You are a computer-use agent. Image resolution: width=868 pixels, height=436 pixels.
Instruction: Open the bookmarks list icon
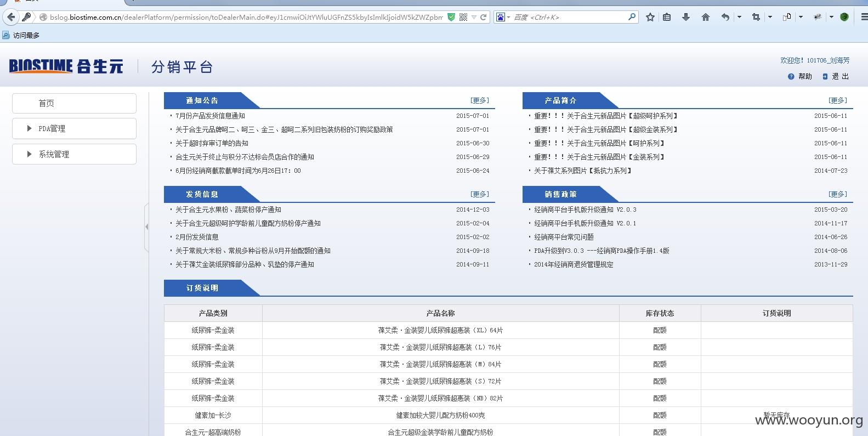point(667,17)
